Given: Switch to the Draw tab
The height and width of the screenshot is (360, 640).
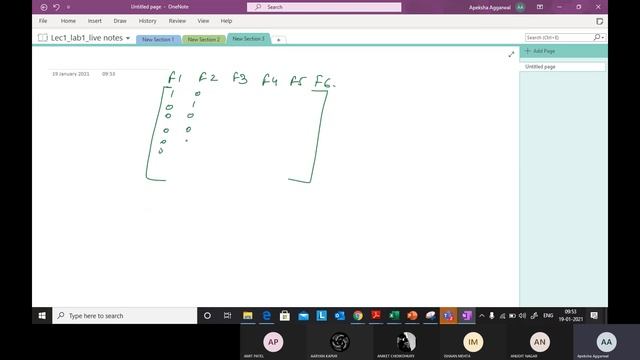Looking at the screenshot, I should click(x=120, y=21).
